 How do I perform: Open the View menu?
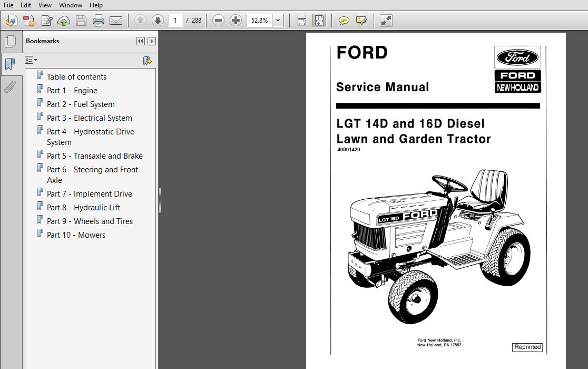[45, 5]
